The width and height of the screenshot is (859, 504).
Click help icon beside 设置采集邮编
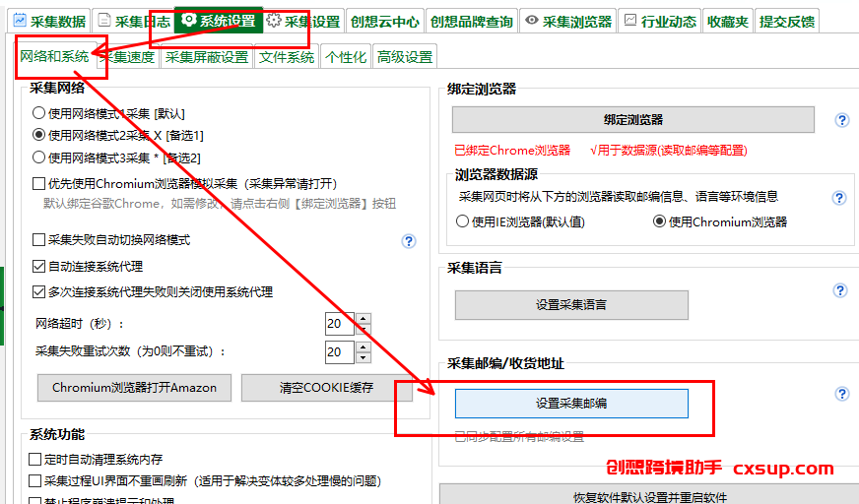pos(841,394)
